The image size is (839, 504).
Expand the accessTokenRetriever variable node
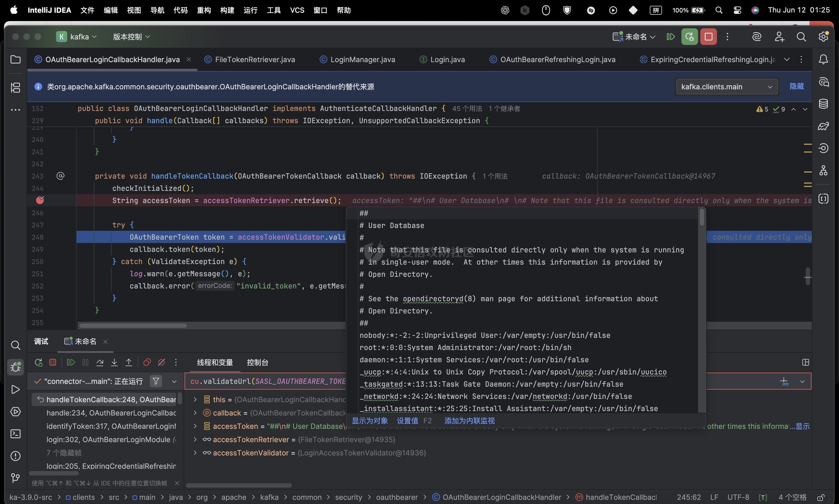pos(195,439)
